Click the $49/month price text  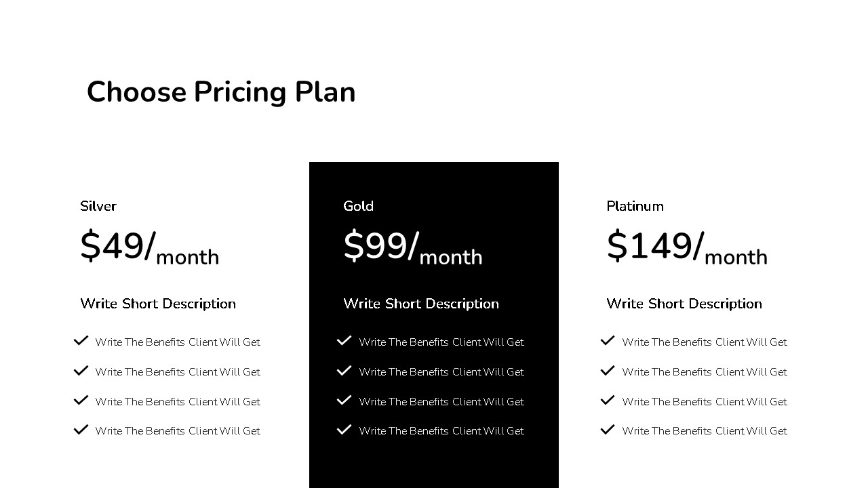[149, 247]
